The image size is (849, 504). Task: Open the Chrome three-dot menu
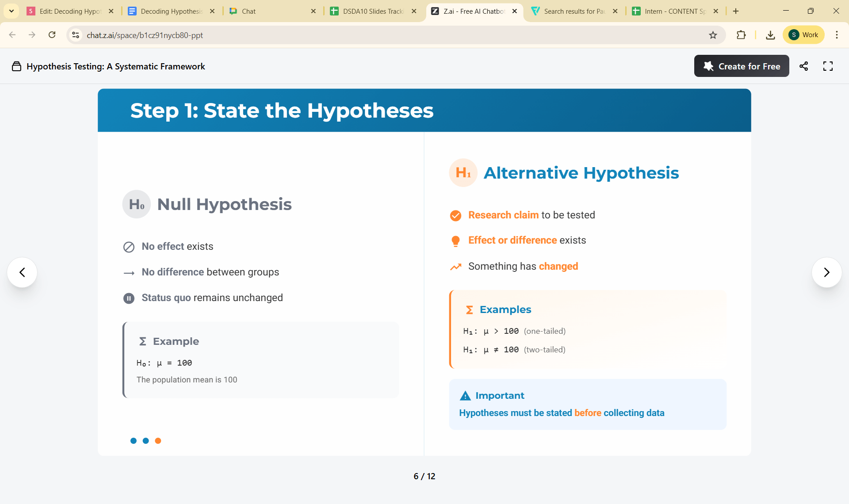(x=837, y=35)
